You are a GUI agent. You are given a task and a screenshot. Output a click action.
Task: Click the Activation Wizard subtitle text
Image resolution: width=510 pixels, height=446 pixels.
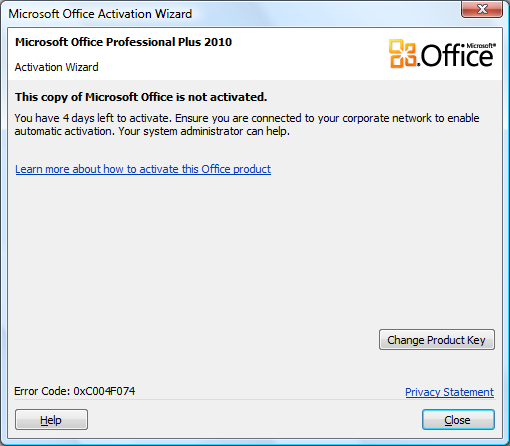click(56, 67)
